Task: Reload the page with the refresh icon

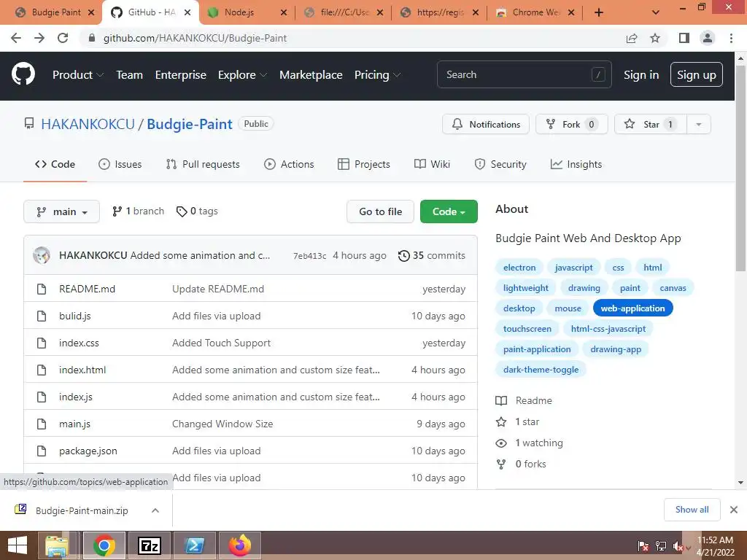Action: point(63,38)
